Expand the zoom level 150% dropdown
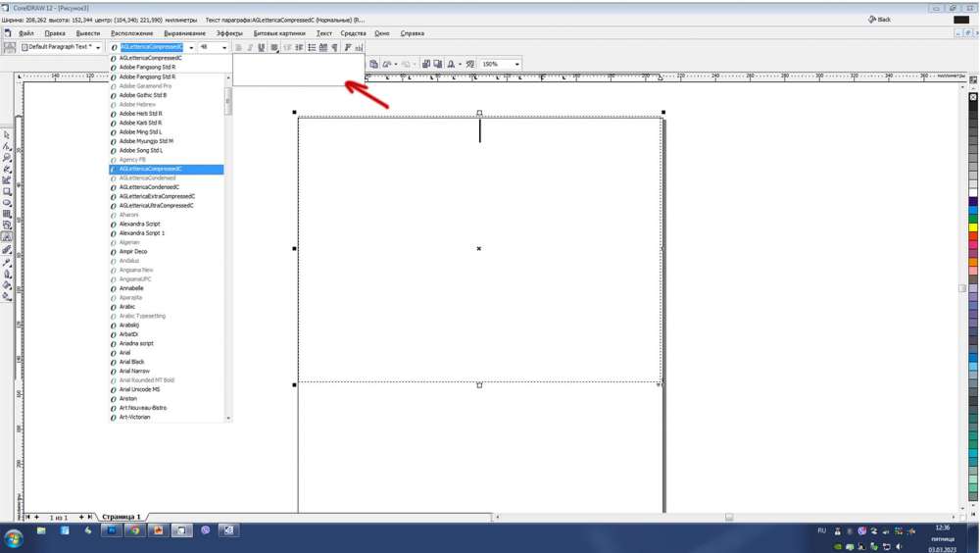Viewport: 980px width, 553px height. 516,64
